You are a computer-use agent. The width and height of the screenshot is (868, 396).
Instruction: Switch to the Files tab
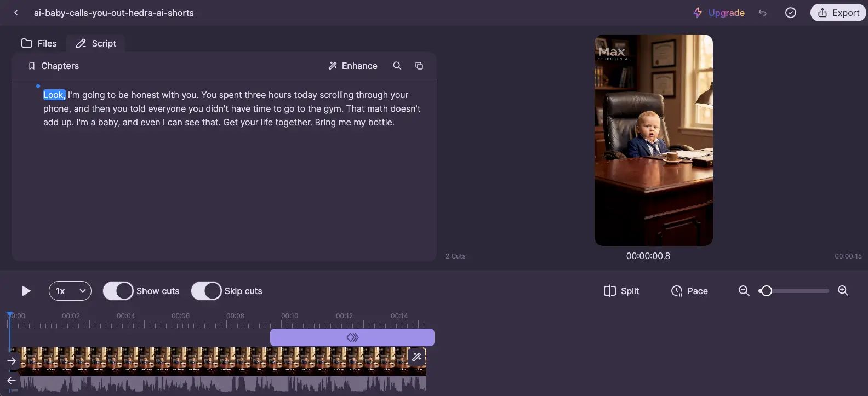click(x=39, y=43)
